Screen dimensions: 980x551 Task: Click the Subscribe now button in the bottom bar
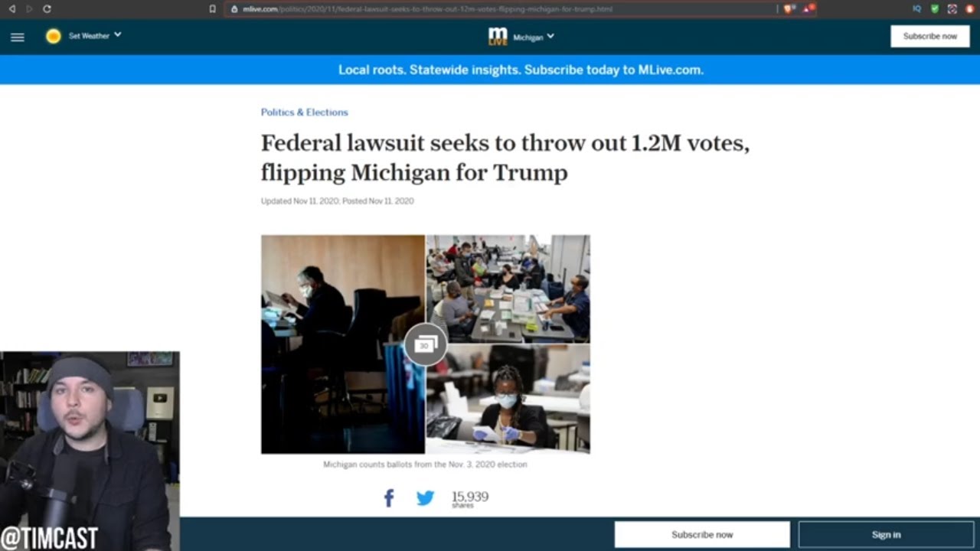(x=702, y=534)
